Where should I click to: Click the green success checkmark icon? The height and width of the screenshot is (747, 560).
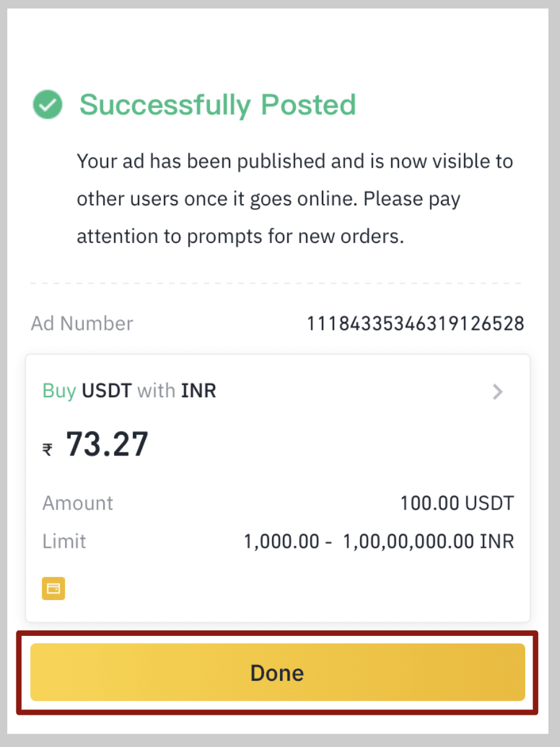47,105
